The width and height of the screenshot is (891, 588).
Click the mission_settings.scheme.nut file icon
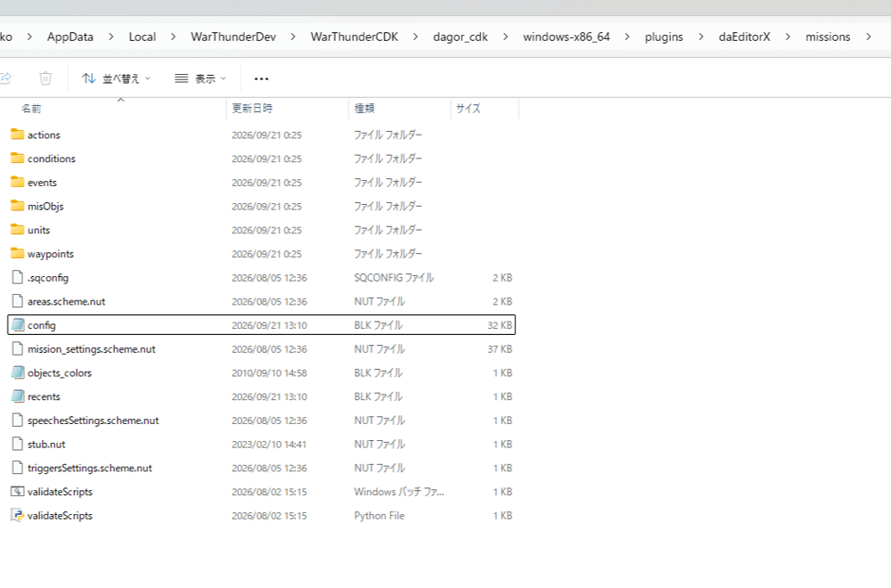[18, 349]
